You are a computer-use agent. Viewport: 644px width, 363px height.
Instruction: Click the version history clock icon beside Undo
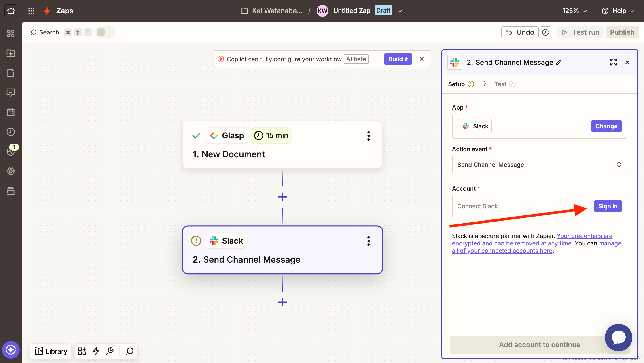coord(545,32)
